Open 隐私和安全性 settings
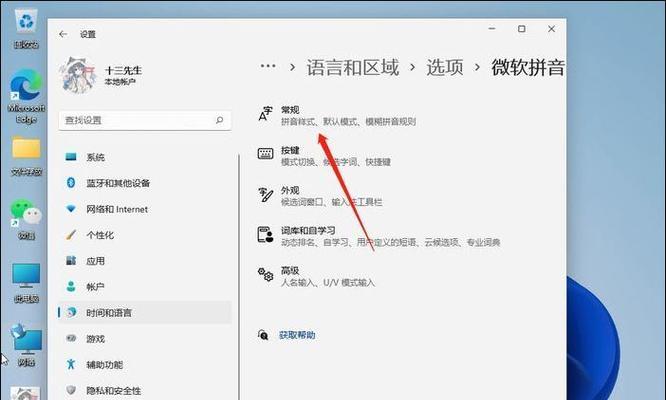This screenshot has width=666, height=400. [144, 391]
